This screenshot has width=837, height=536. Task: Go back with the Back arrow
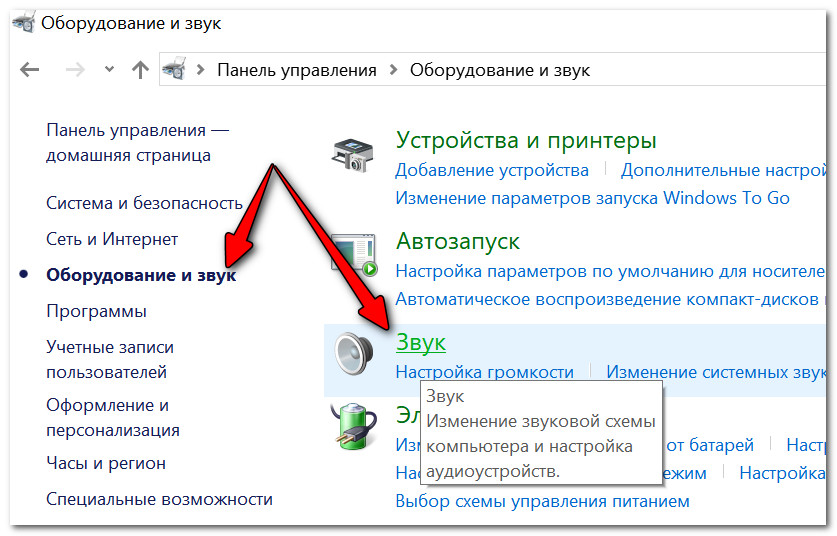(x=30, y=70)
